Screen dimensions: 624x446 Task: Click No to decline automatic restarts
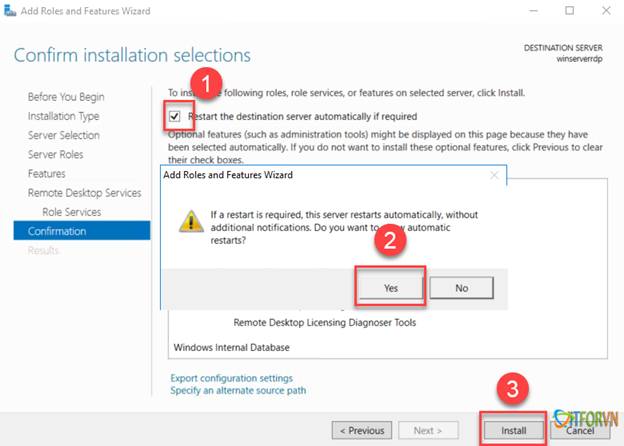[x=461, y=287]
